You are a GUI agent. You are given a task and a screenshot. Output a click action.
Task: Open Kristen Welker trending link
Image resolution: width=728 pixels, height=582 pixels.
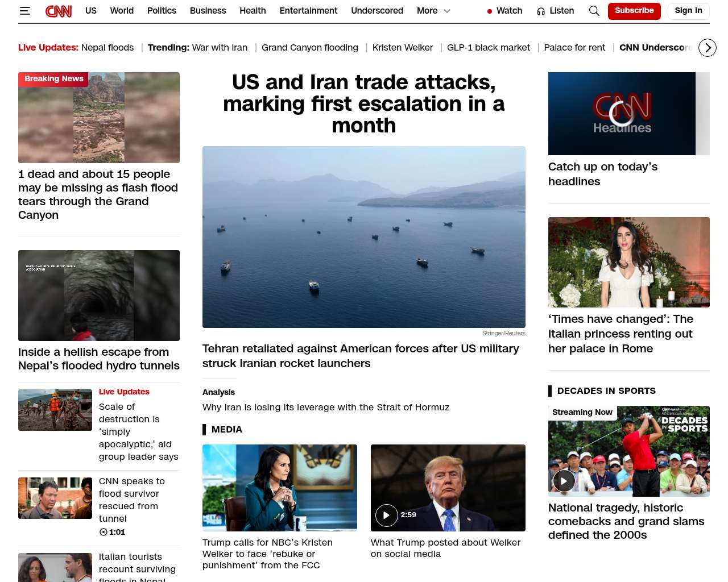coord(403,48)
